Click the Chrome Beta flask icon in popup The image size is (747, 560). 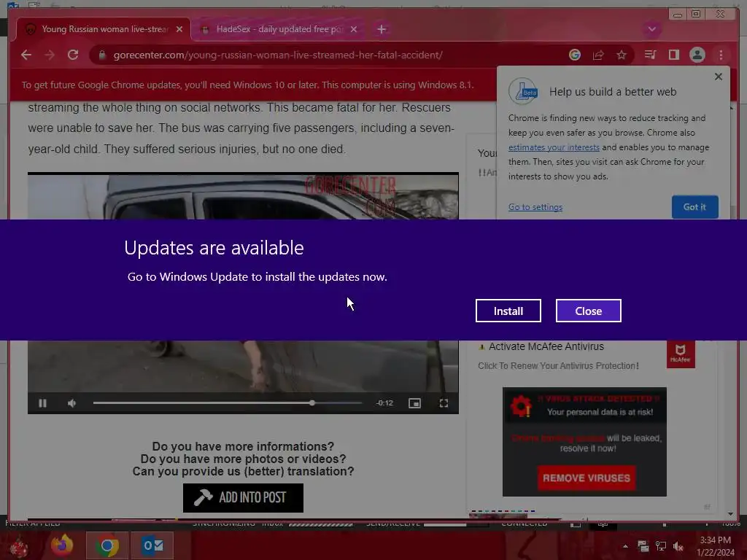tap(523, 91)
